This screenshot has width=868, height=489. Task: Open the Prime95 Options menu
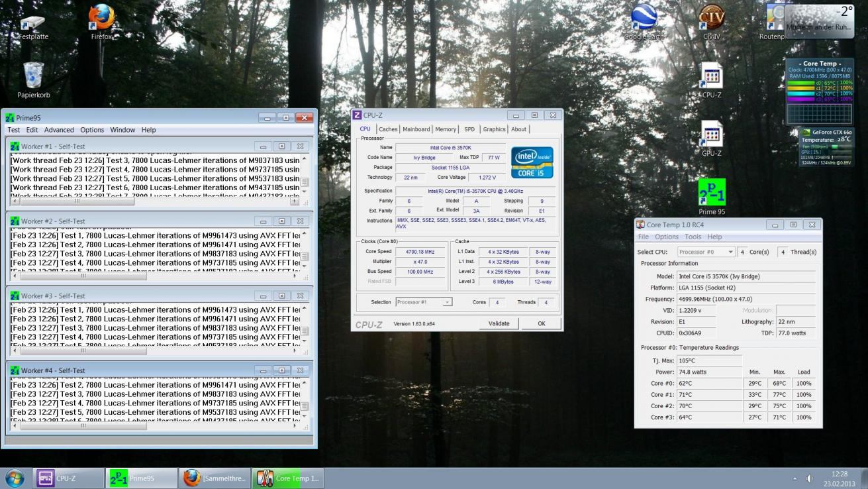pos(92,130)
